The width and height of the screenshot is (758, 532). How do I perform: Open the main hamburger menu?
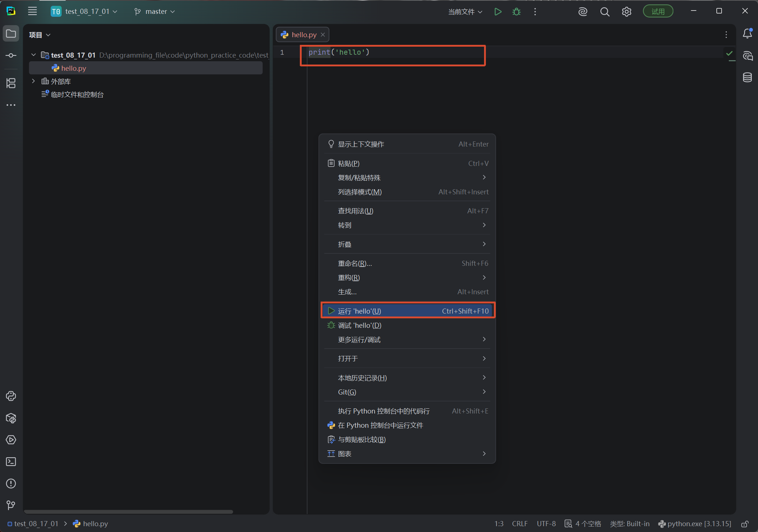point(32,11)
